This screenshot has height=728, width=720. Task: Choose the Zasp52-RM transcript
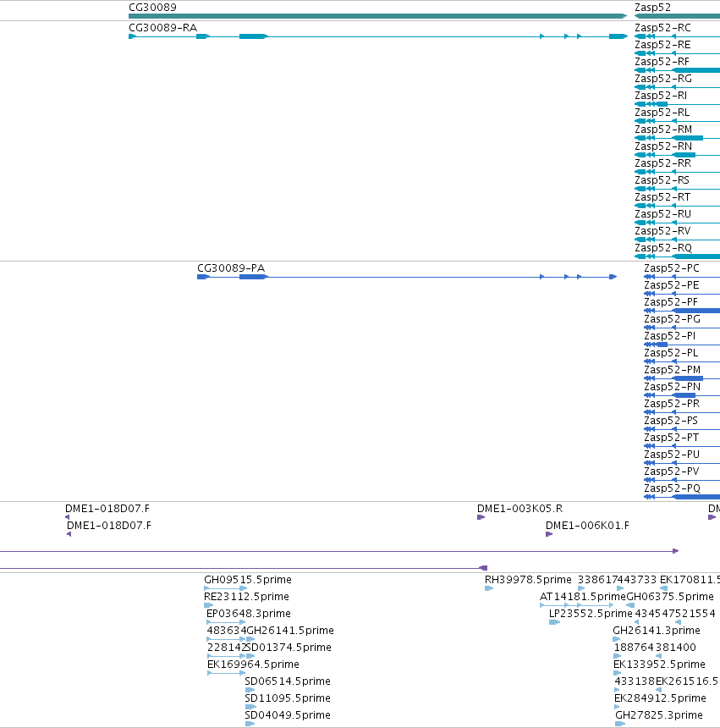[x=663, y=130]
